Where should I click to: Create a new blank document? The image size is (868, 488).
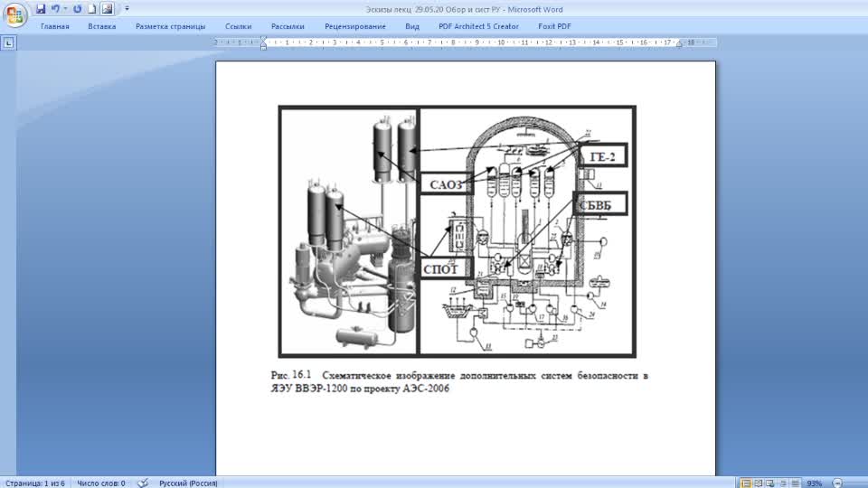[92, 9]
